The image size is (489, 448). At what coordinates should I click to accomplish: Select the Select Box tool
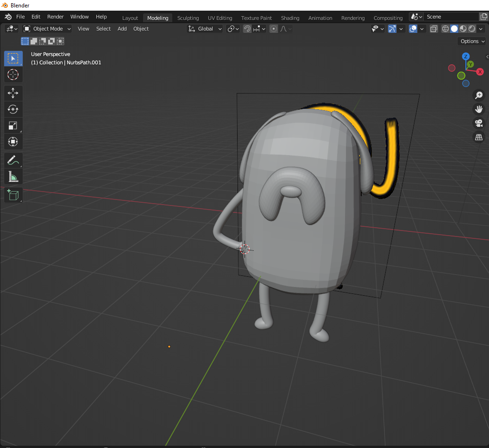13,59
